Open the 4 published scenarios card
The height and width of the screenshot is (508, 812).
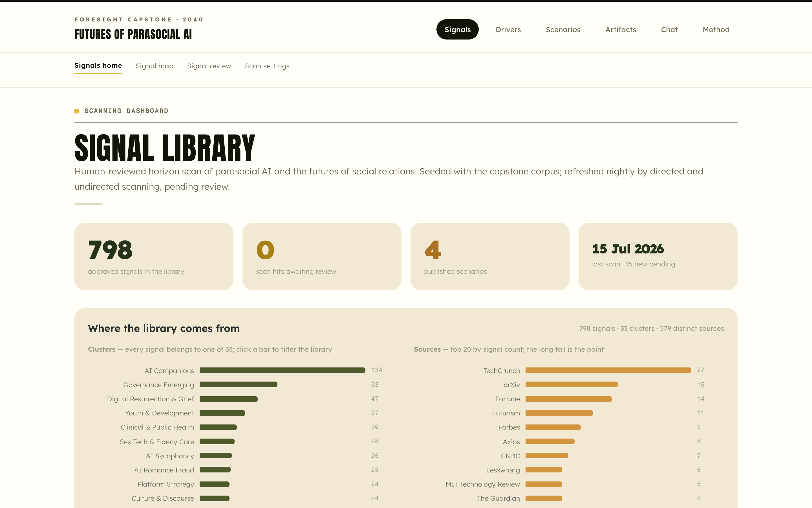pos(490,256)
